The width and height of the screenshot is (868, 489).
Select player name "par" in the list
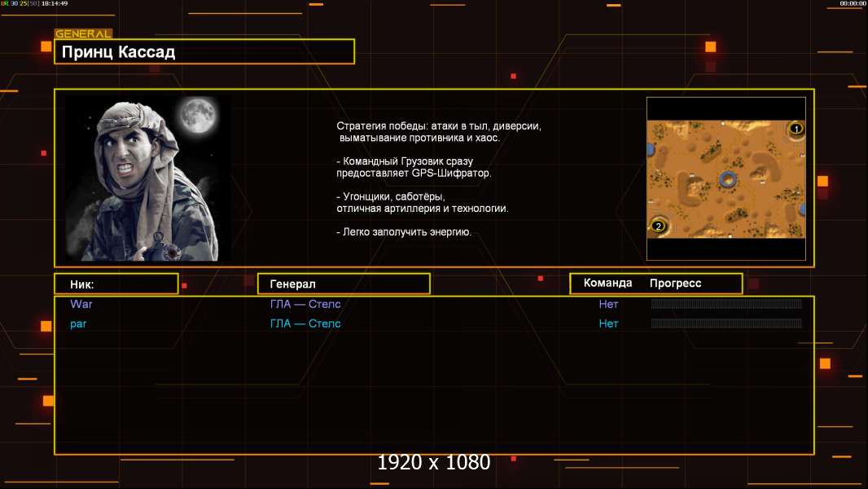point(78,324)
